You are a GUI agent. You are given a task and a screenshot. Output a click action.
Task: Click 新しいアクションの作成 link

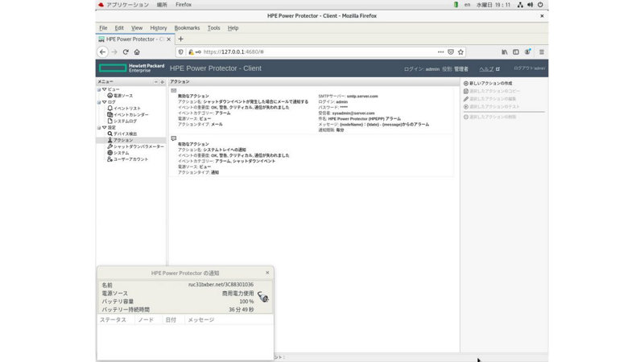(x=490, y=84)
